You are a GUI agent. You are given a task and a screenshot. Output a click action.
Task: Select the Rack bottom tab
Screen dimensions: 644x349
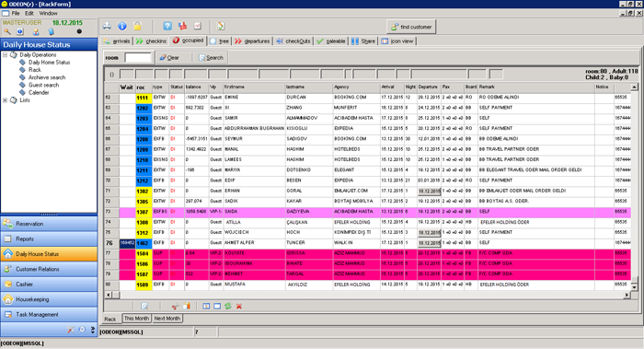point(110,319)
